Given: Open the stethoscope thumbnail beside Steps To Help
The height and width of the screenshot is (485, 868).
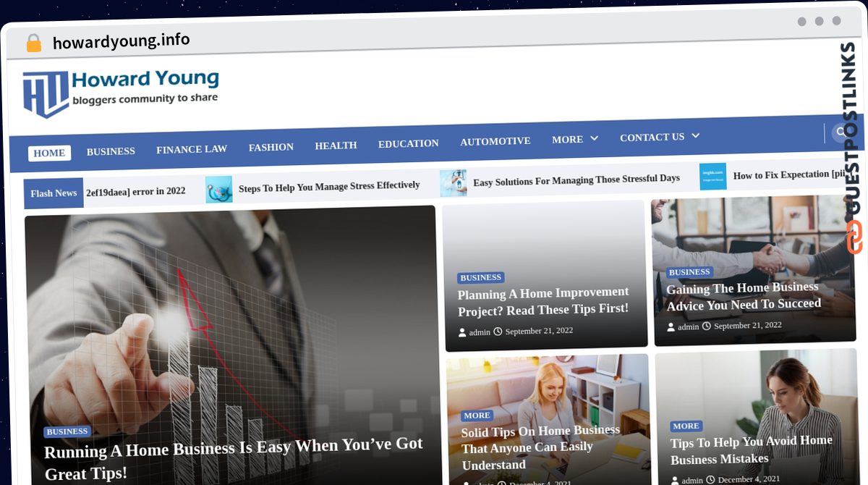Looking at the screenshot, I should coord(218,189).
